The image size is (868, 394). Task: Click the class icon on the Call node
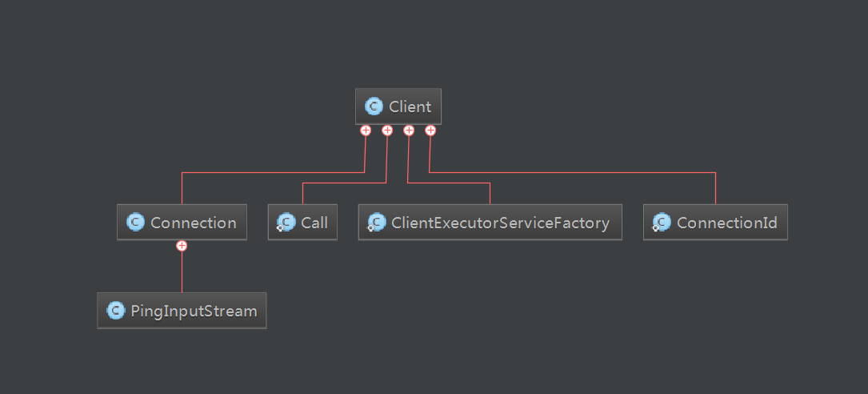coord(286,222)
